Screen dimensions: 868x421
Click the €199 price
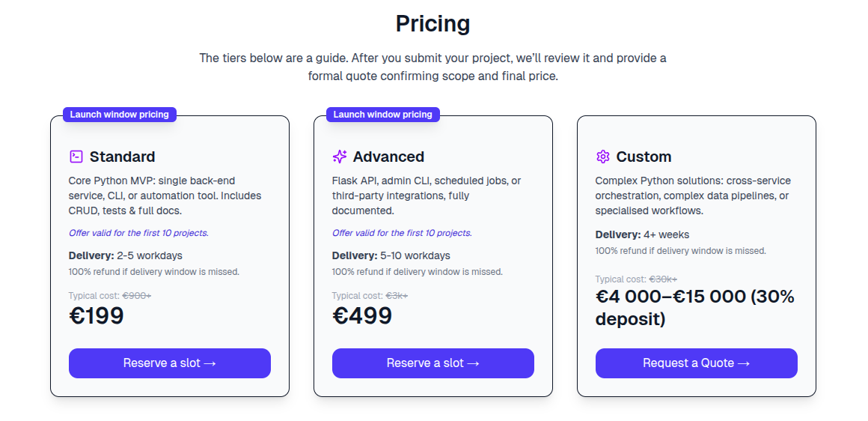pos(97,316)
